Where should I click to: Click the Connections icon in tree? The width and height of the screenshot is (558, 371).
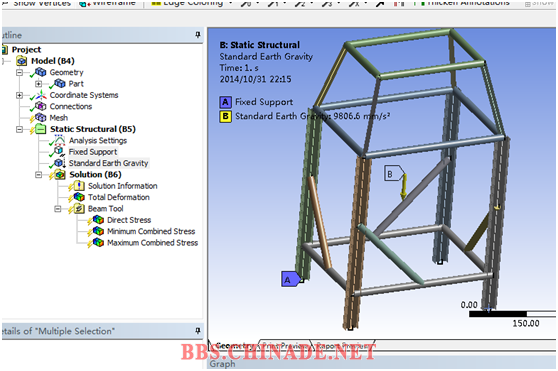(x=41, y=106)
